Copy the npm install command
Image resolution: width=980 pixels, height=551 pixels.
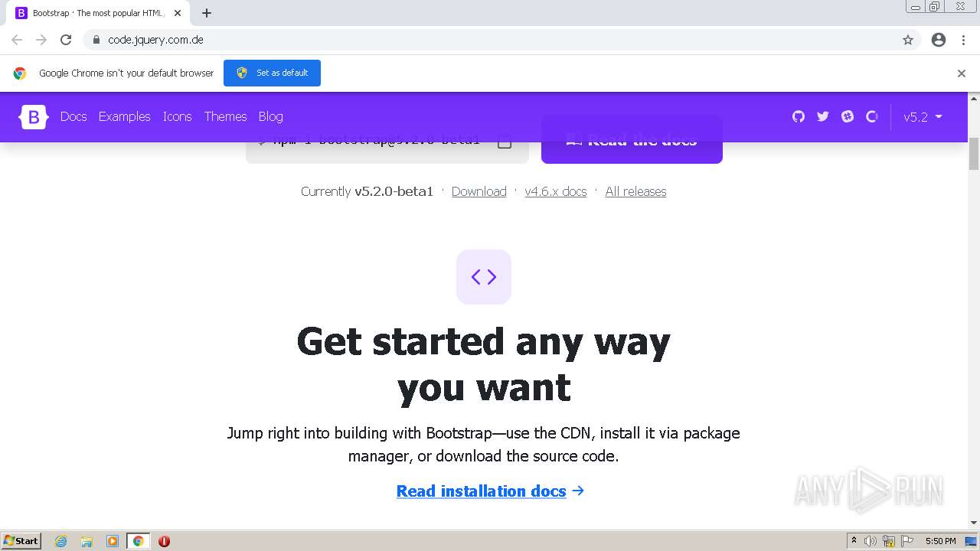tap(505, 142)
